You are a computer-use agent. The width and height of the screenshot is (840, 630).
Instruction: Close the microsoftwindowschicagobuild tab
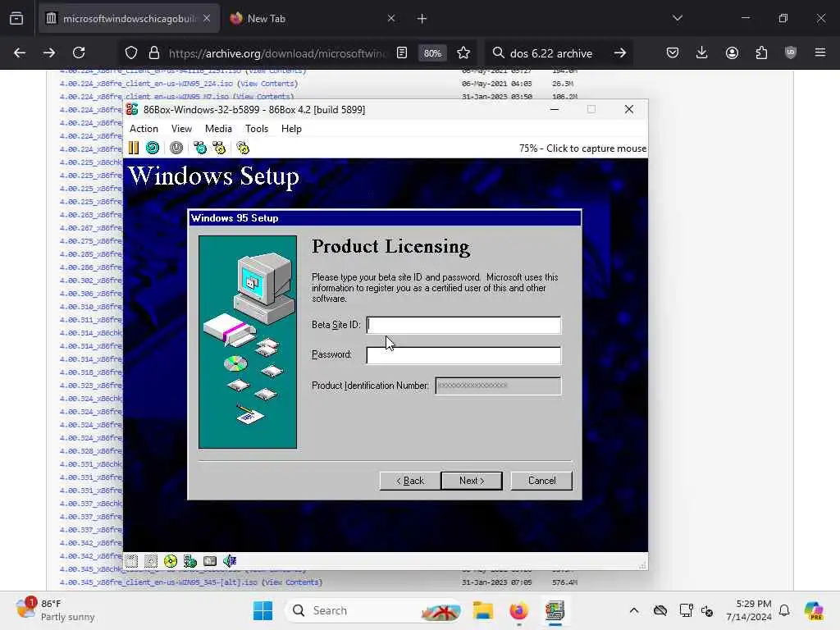(x=207, y=18)
